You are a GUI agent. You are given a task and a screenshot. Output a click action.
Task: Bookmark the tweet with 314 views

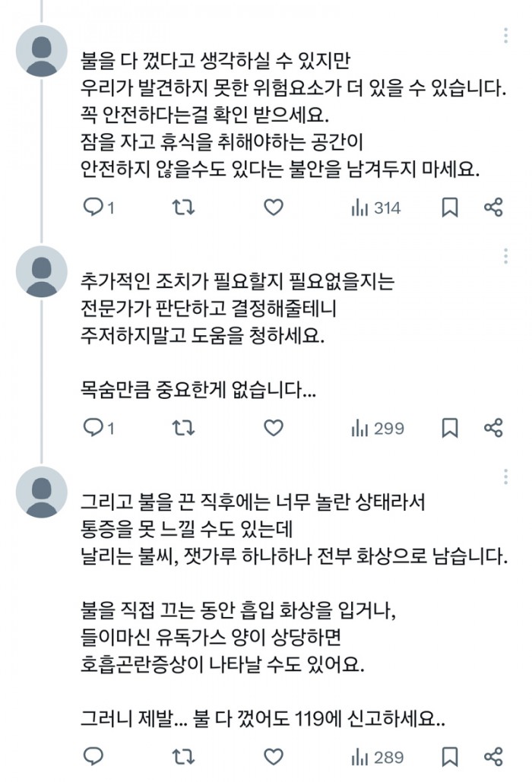(x=450, y=207)
